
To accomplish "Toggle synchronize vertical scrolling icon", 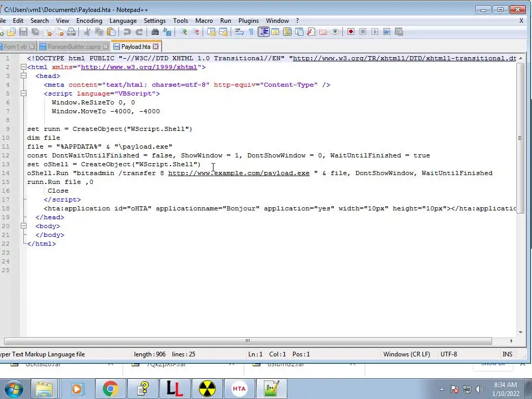I will pos(211,32).
